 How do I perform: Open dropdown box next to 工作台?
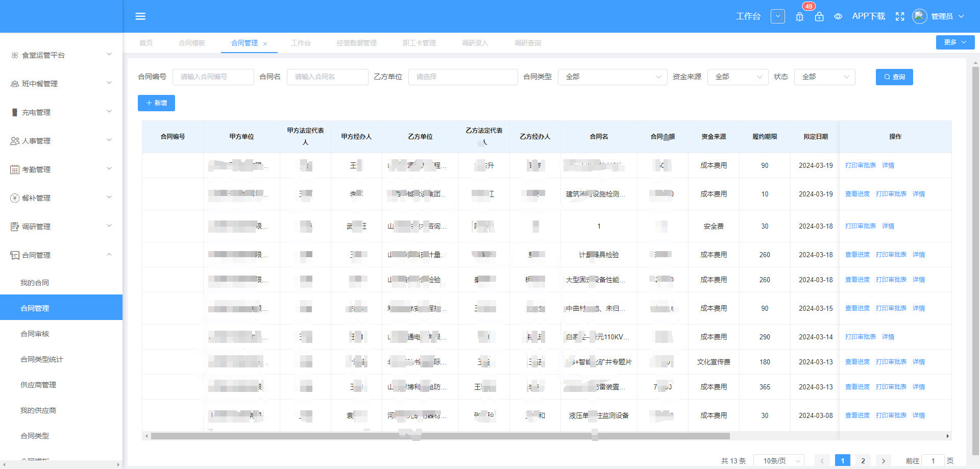click(777, 16)
